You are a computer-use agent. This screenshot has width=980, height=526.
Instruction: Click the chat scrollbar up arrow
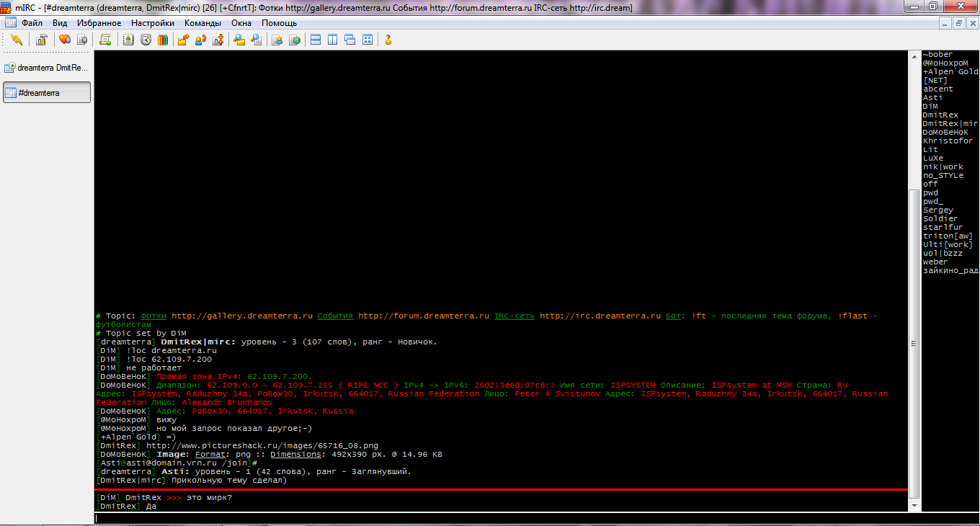click(x=915, y=55)
